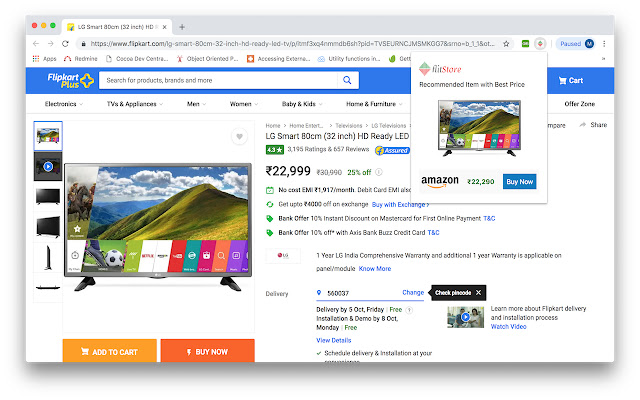Click the browser forward arrow

(x=51, y=44)
